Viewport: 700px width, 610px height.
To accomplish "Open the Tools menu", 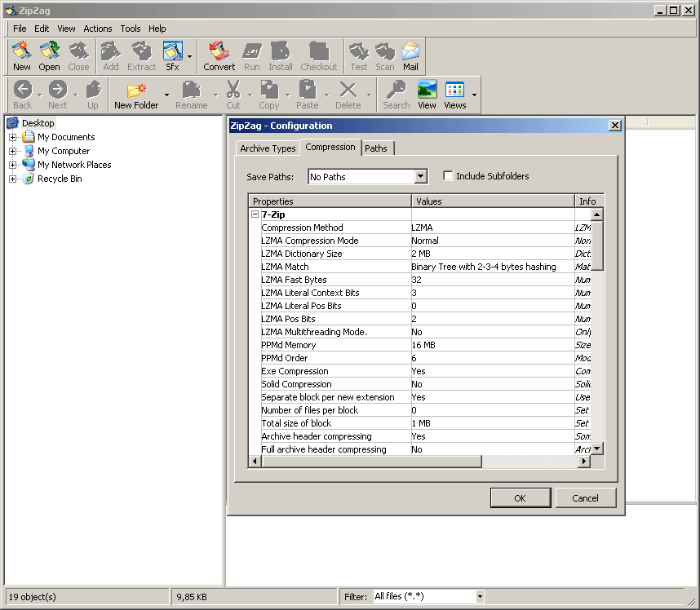I will 131,29.
